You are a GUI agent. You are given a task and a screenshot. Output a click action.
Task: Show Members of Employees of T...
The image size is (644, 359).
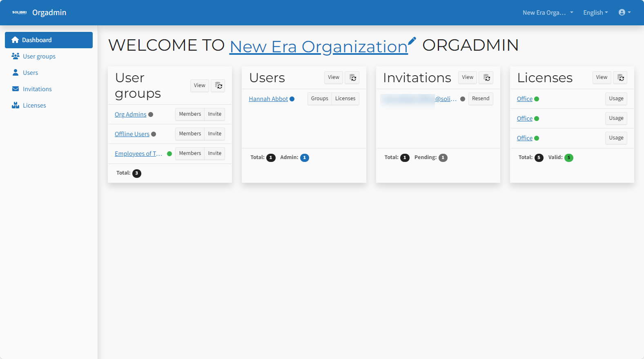coord(190,153)
